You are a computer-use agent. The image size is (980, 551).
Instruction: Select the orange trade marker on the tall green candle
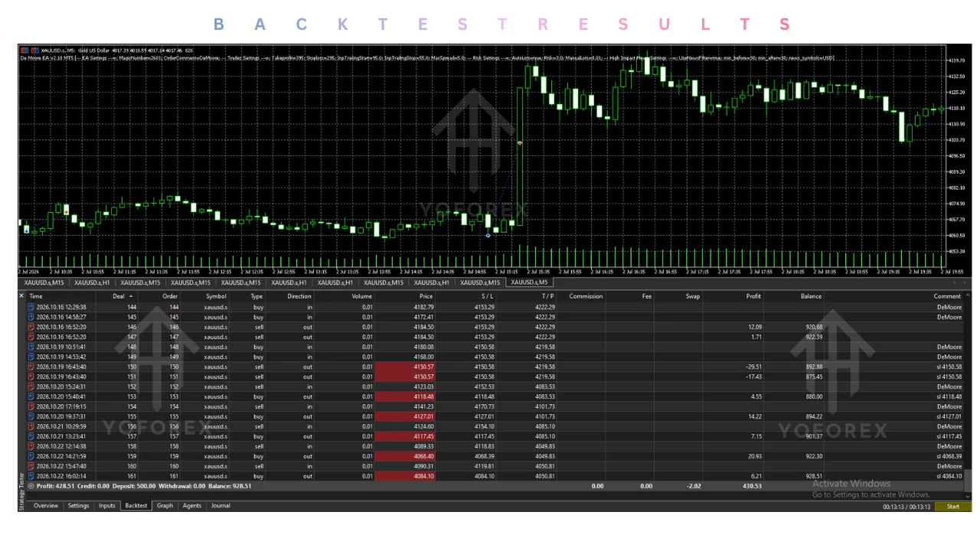[520, 143]
